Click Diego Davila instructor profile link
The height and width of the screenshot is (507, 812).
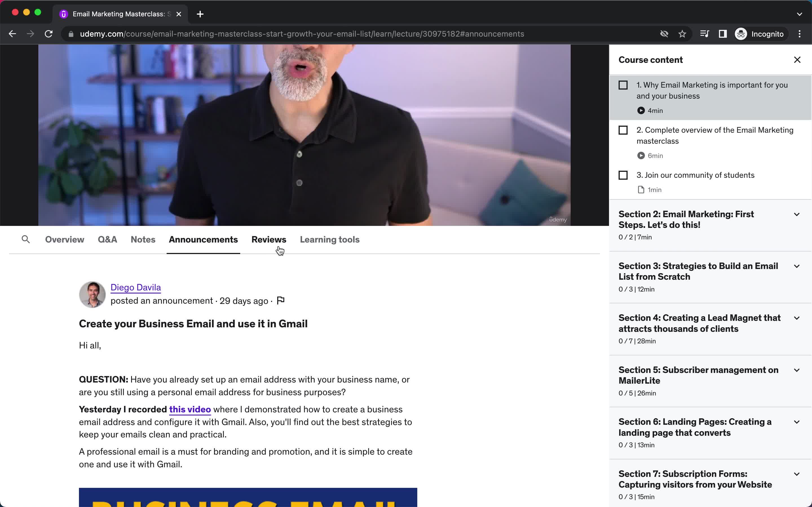136,287
